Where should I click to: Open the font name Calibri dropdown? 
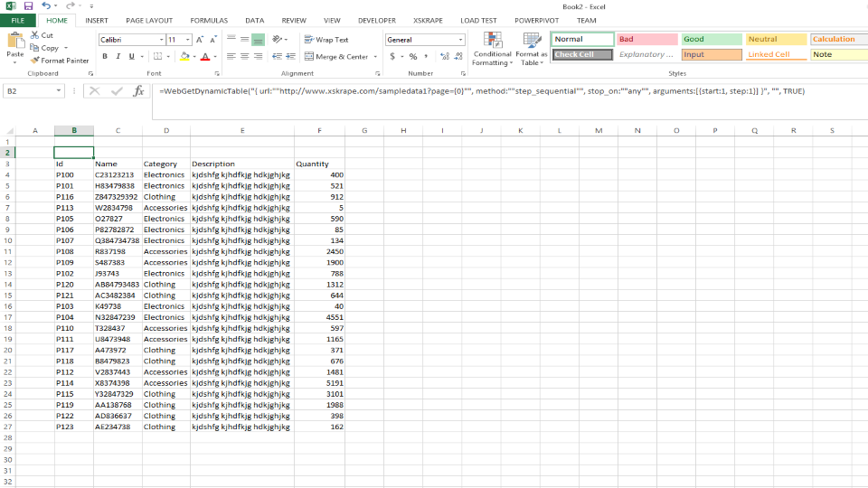click(161, 40)
